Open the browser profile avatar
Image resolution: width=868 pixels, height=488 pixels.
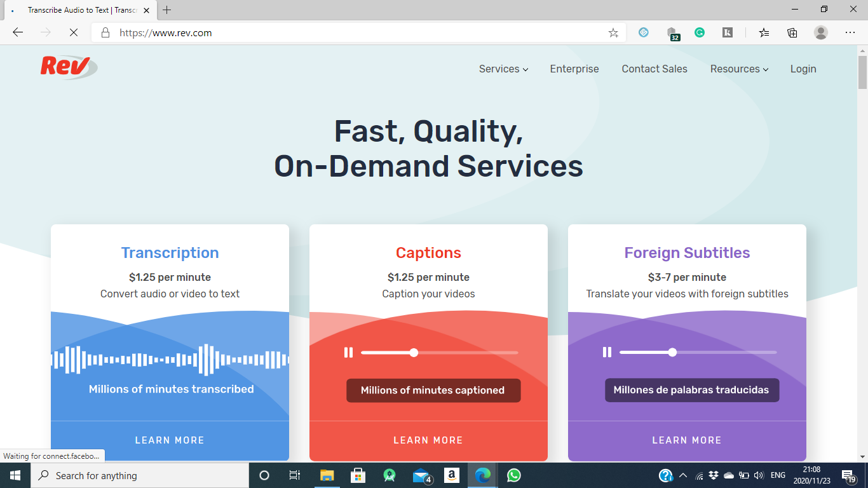click(821, 32)
